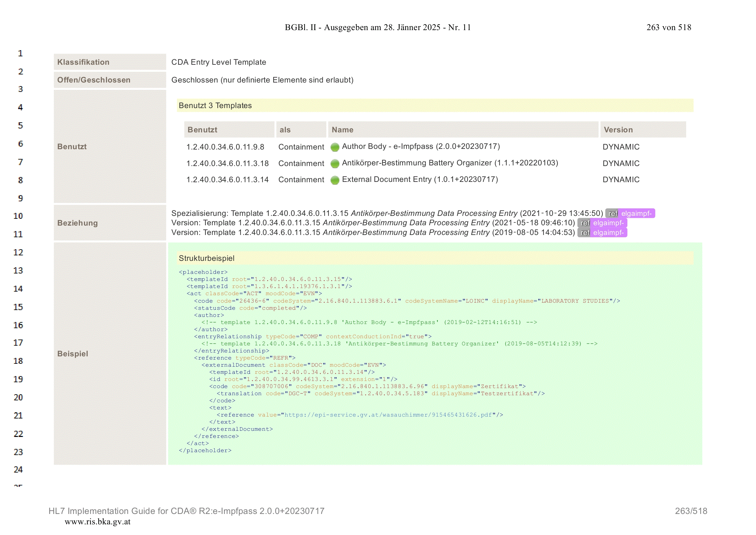Click the opening <placeholder> tag
Viewport: 756px width, 535px height.
click(x=203, y=272)
